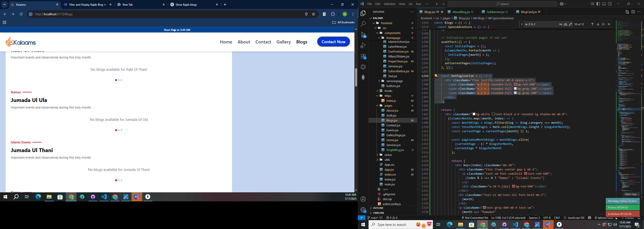This screenshot has height=229, width=644.
Task: Open the Explorer view in VS Code activity bar
Action: 363,13
